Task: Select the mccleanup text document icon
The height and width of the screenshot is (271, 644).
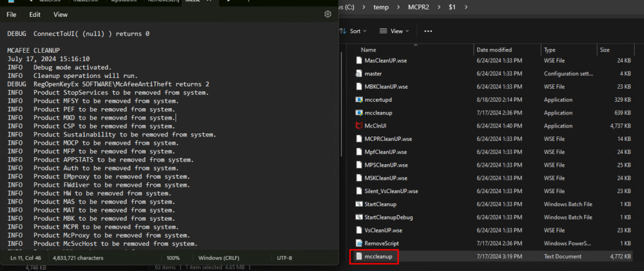Action: point(359,257)
